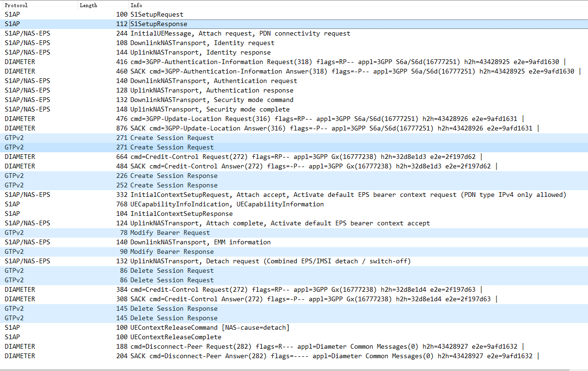The image size is (588, 371).
Task: Select the Attach complete UplinkNASTransport row
Action: coord(294,223)
